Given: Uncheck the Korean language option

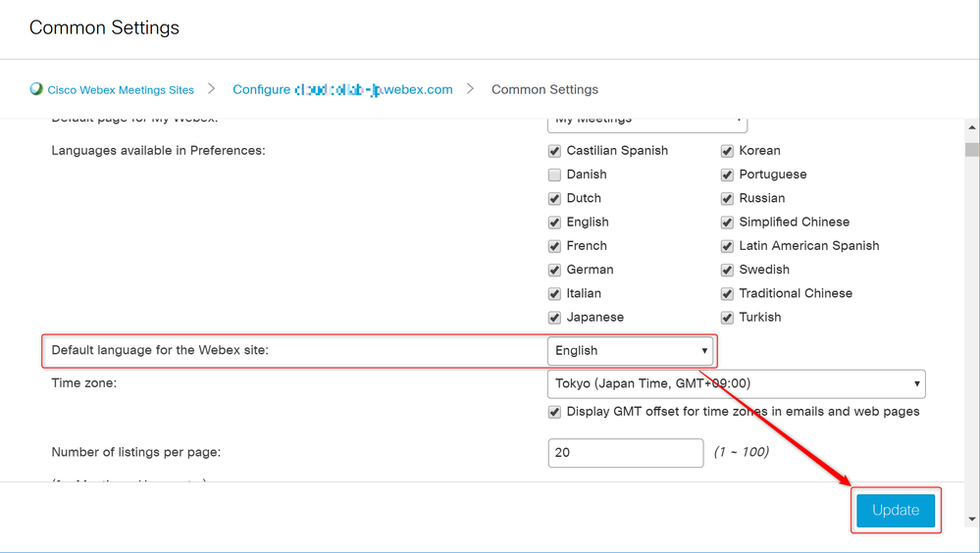Looking at the screenshot, I should coord(727,151).
